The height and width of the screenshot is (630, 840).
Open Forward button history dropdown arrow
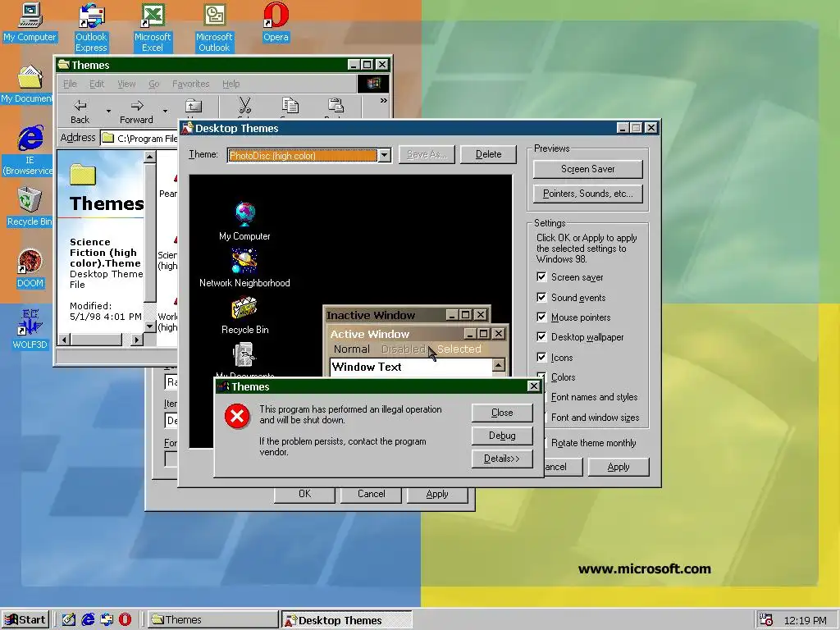(x=165, y=111)
